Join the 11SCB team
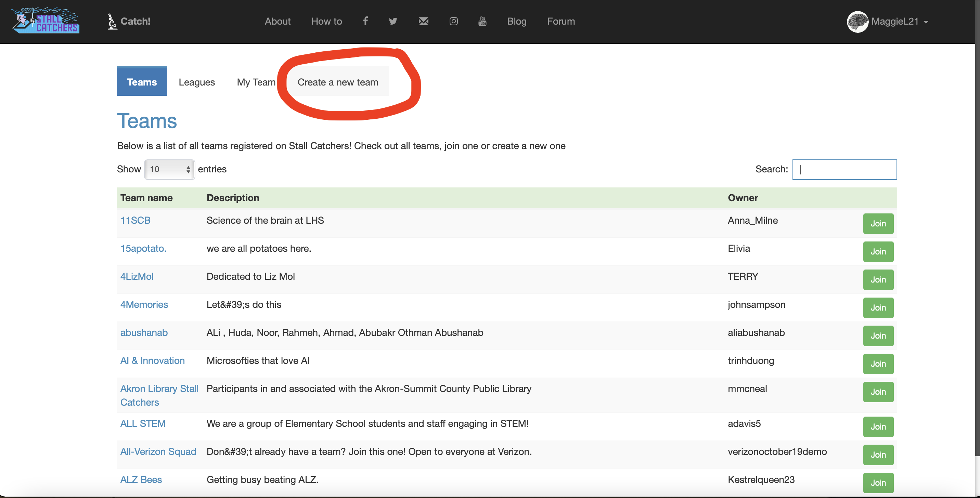The height and width of the screenshot is (498, 980). [878, 224]
